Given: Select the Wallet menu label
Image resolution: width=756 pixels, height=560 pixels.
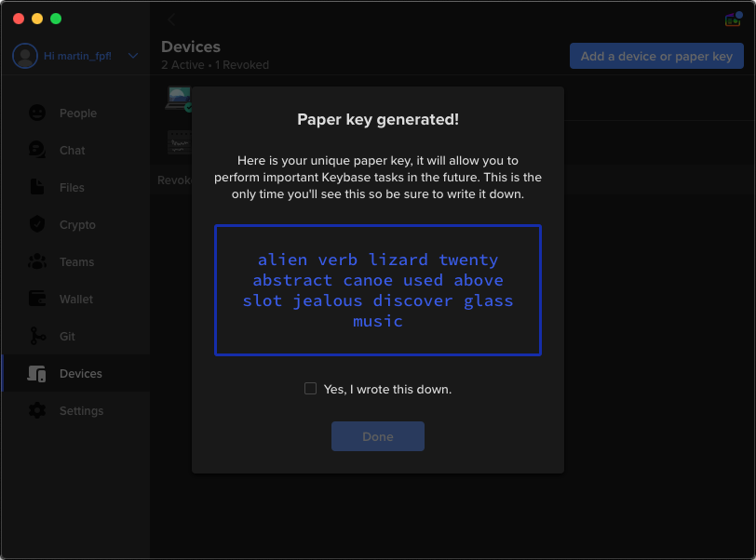Looking at the screenshot, I should click(76, 299).
